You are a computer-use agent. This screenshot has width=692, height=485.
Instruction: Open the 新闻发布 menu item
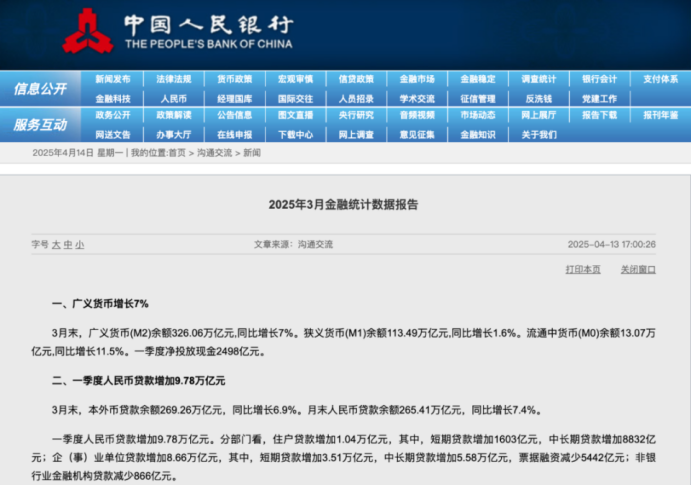(113, 79)
